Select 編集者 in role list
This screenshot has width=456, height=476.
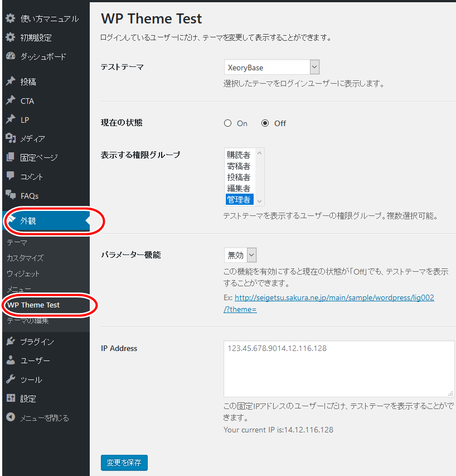[239, 189]
